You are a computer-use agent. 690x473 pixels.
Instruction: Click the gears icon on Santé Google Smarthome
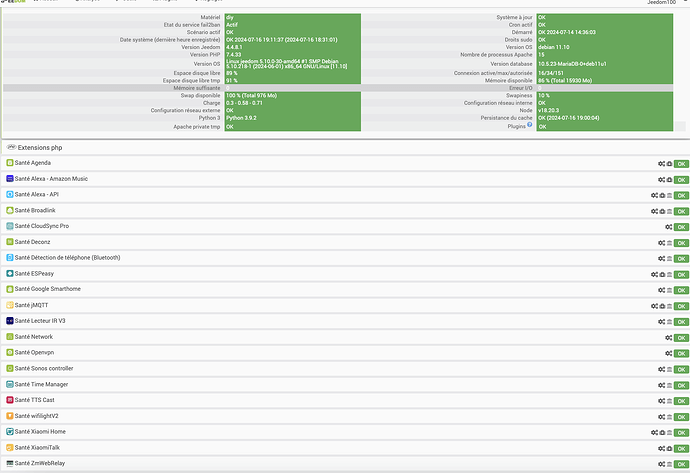tap(661, 290)
